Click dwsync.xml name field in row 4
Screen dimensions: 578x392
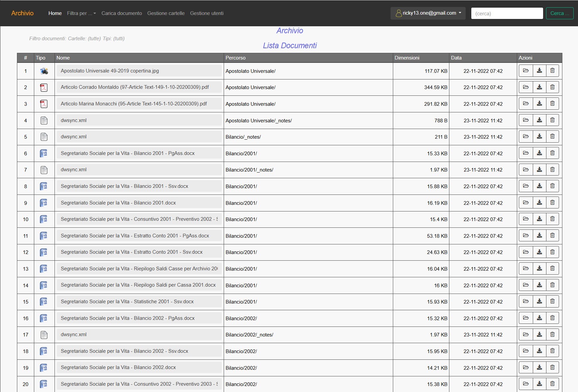click(139, 120)
